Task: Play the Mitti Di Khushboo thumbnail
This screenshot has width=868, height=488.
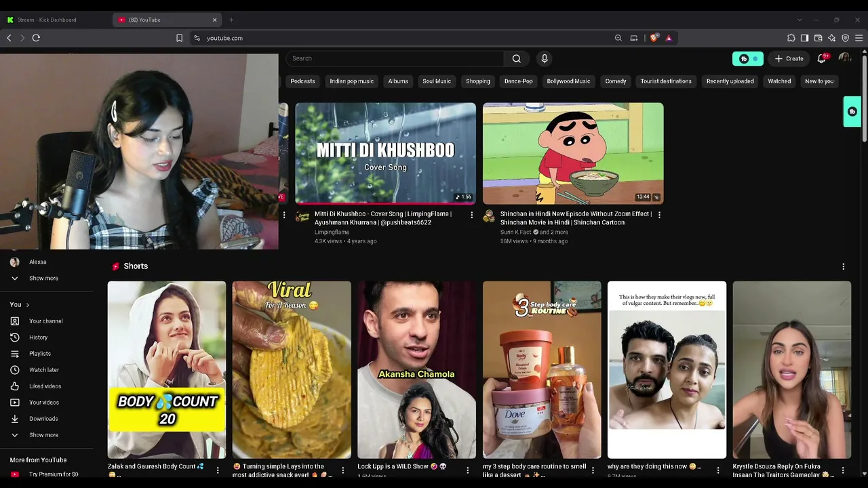Action: [385, 153]
